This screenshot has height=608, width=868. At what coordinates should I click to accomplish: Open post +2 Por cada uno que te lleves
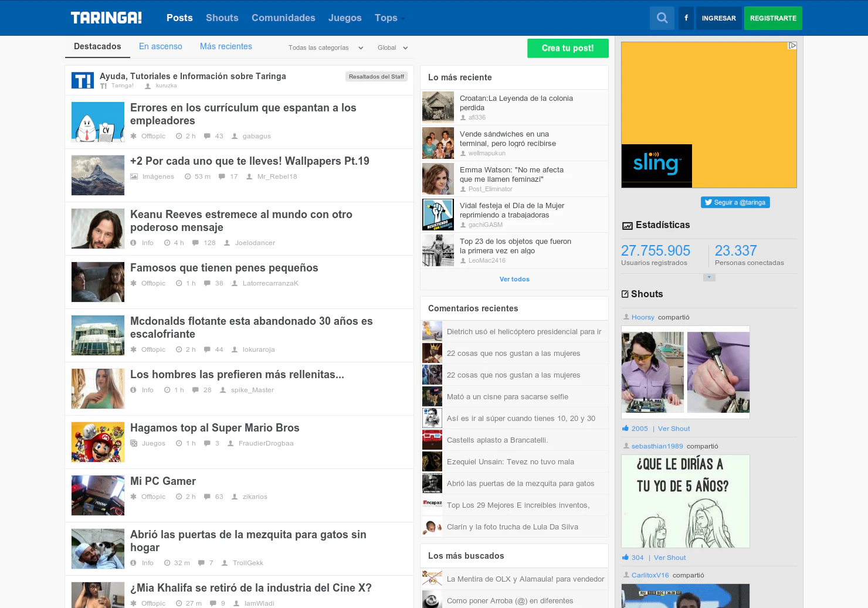point(250,161)
